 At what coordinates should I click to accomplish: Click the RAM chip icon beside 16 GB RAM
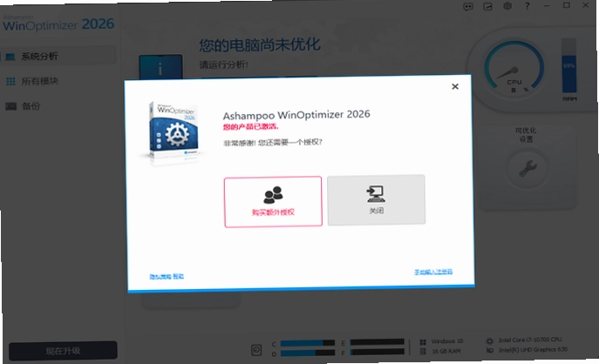point(423,352)
